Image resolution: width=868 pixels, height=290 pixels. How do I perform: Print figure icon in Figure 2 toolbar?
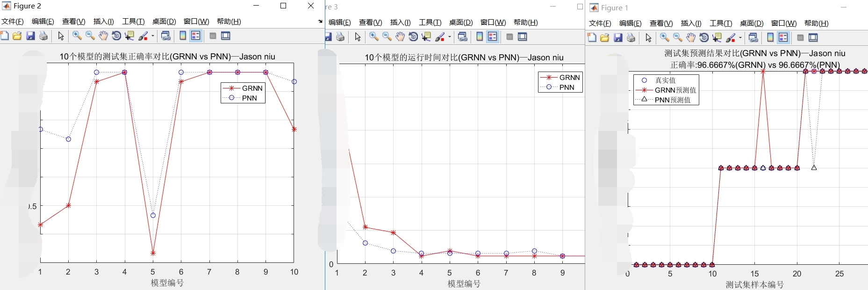click(x=43, y=36)
